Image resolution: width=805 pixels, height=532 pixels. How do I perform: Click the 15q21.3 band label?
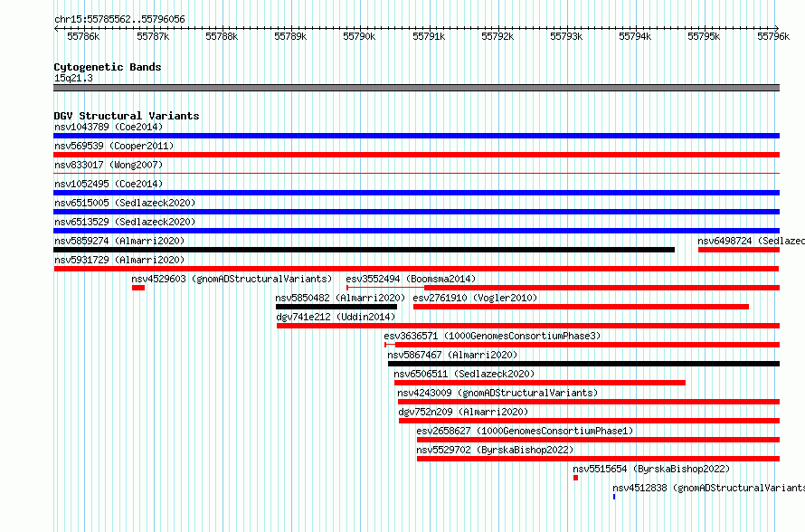pyautogui.click(x=73, y=78)
